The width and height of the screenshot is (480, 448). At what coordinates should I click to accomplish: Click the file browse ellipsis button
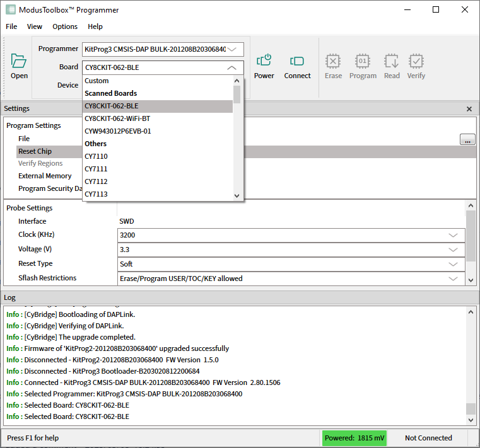[467, 139]
